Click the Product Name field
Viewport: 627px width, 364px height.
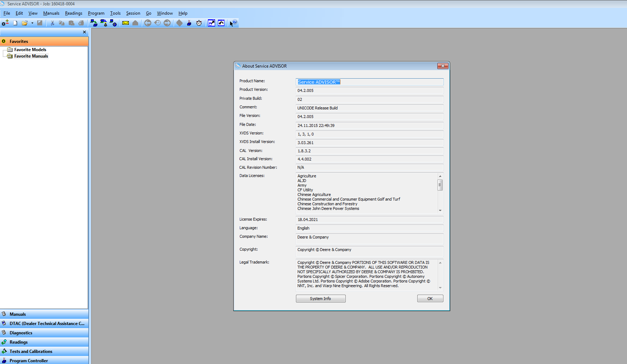point(370,82)
